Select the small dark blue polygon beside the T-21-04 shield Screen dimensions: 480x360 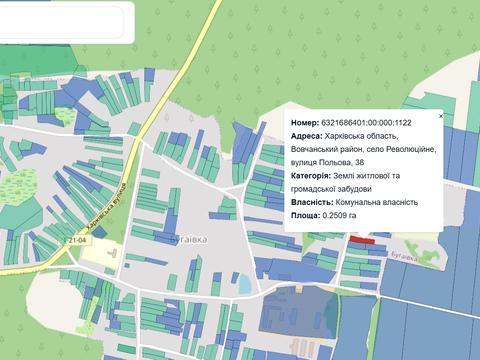(99, 232)
